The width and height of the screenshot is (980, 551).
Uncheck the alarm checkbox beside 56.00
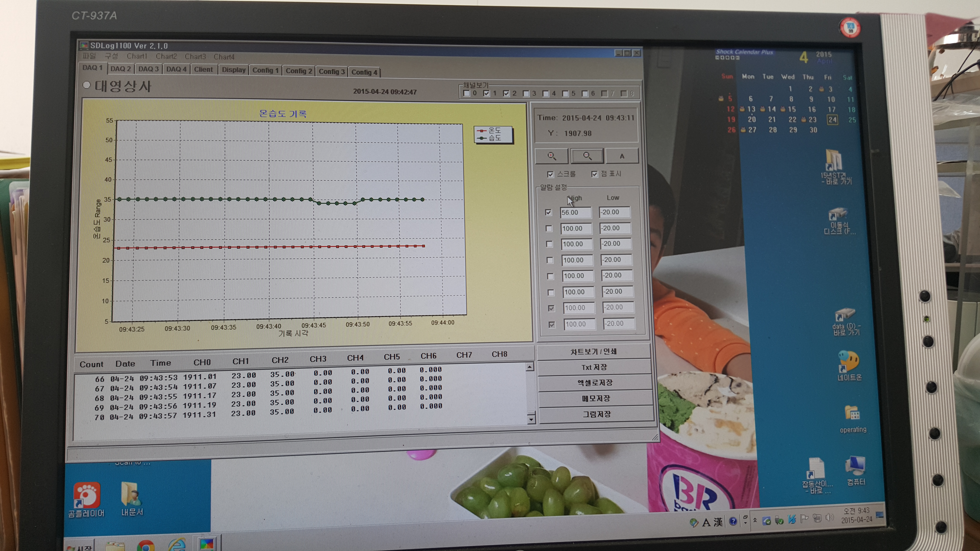548,212
